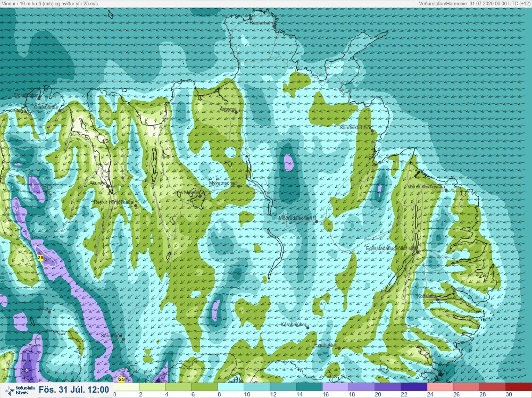The height and width of the screenshot is (398, 532).
Task: Select the 22–24 m/s dark indigo swatch
Action: (413, 387)
